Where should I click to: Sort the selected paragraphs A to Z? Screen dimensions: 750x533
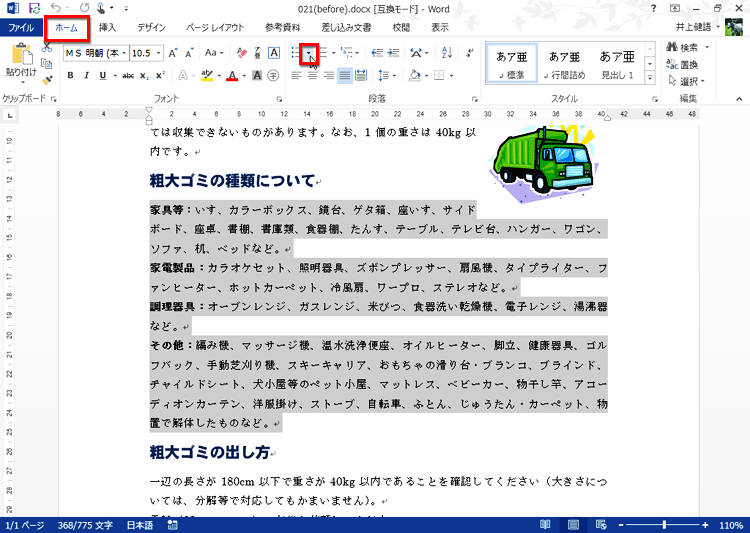click(x=447, y=53)
